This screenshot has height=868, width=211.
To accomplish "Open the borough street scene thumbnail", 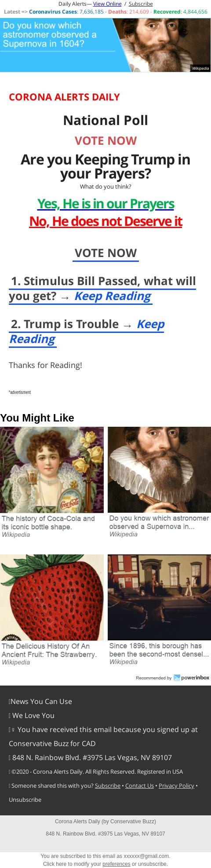I will pyautogui.click(x=159, y=597).
